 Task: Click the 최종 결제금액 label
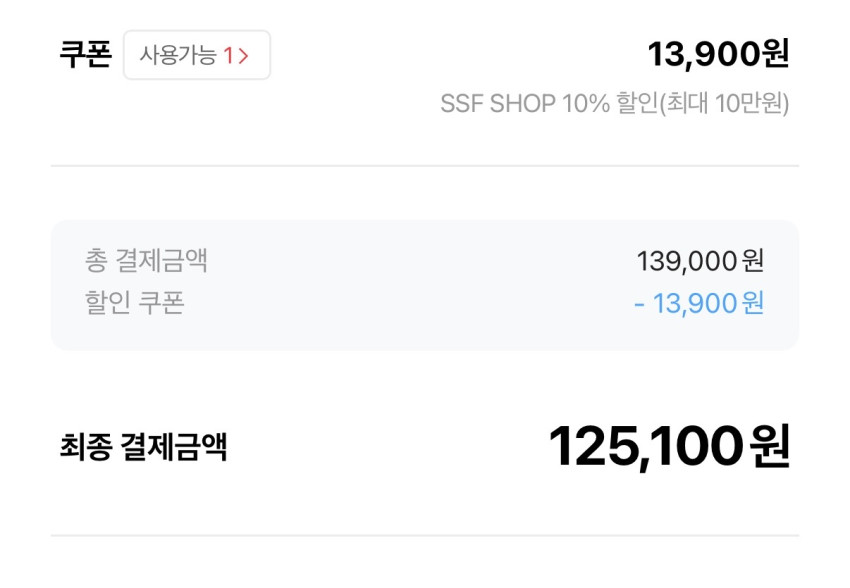(x=143, y=447)
